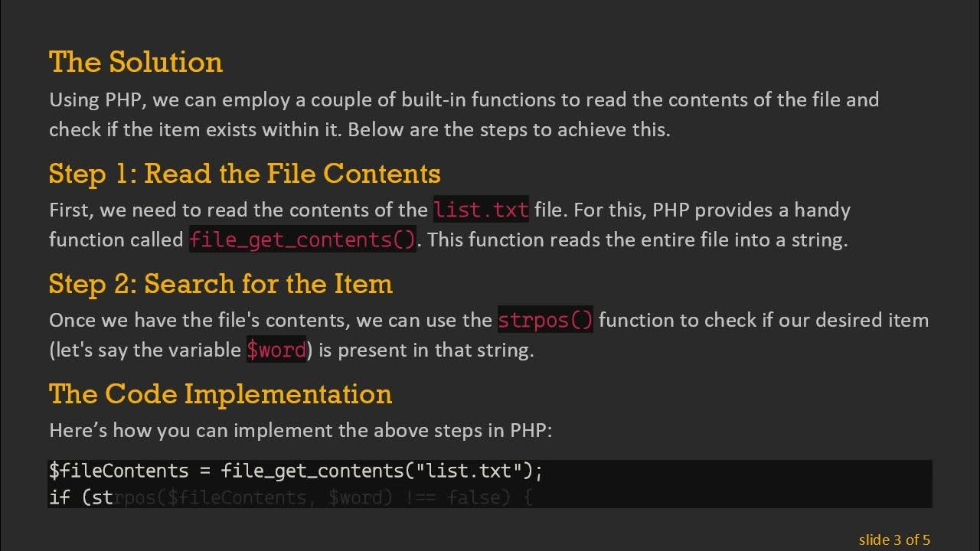Click the "Step 2: Search for the Item" heading
Image resolution: width=980 pixels, height=551 pixels.
220,284
